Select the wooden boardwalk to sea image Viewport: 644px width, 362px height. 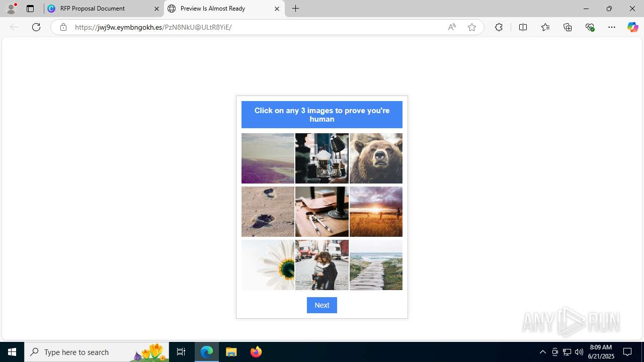point(376,265)
